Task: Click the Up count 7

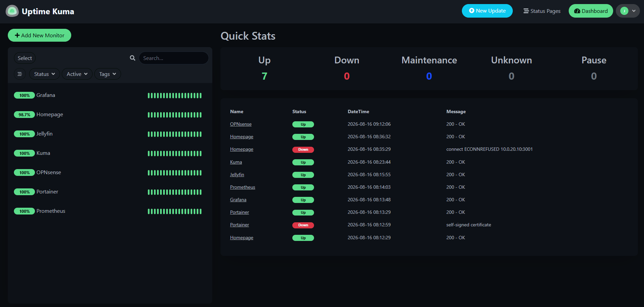Action: click(x=265, y=76)
